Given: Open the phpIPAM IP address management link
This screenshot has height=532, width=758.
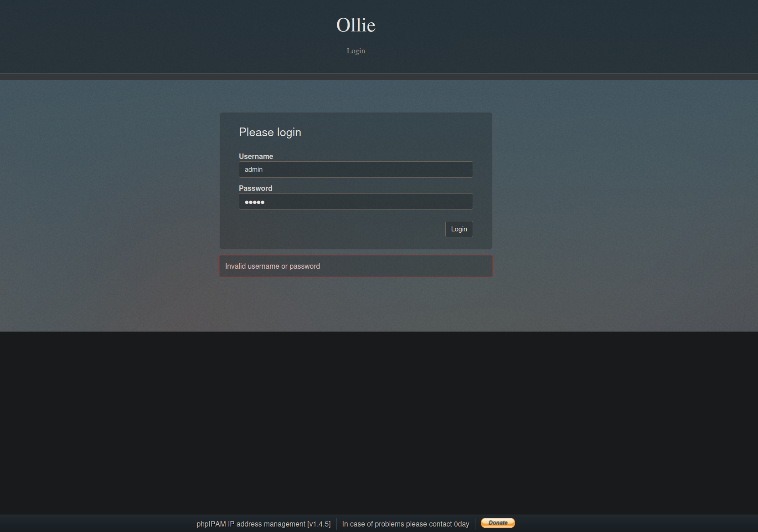Looking at the screenshot, I should [251, 524].
